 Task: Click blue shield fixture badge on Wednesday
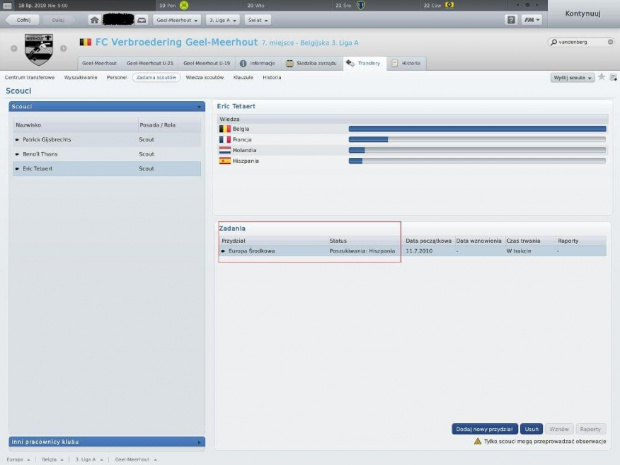click(x=361, y=5)
